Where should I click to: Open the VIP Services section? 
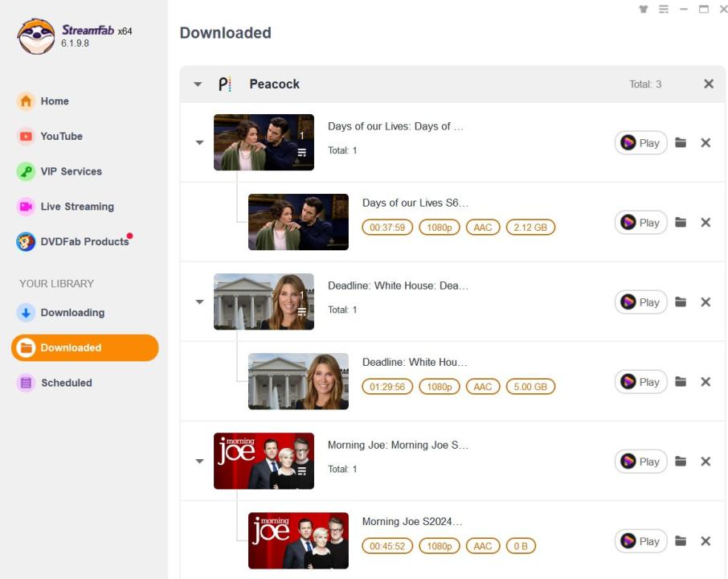[71, 171]
